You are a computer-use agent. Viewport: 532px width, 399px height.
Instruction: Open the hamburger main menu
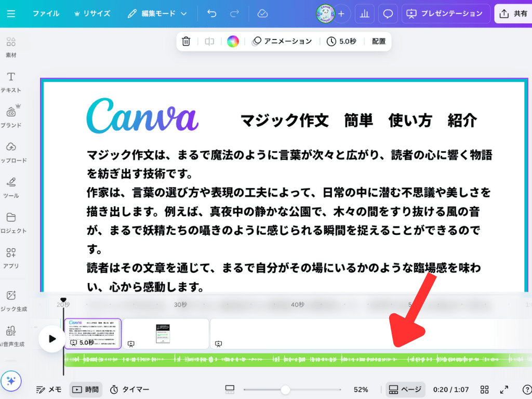click(11, 14)
